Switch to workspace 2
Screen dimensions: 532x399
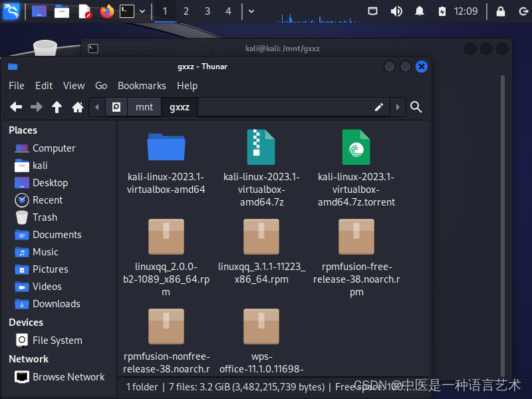pyautogui.click(x=186, y=11)
